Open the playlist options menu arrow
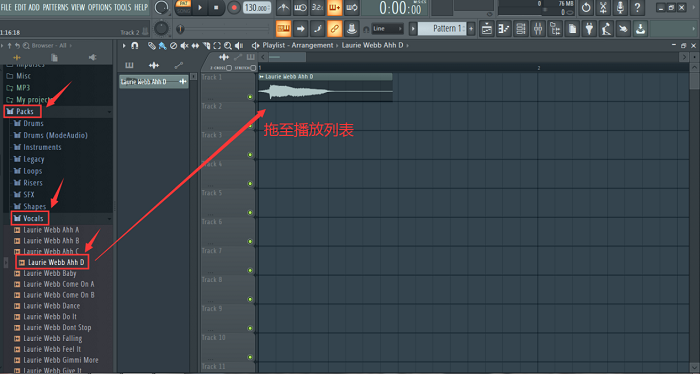 pyautogui.click(x=124, y=46)
